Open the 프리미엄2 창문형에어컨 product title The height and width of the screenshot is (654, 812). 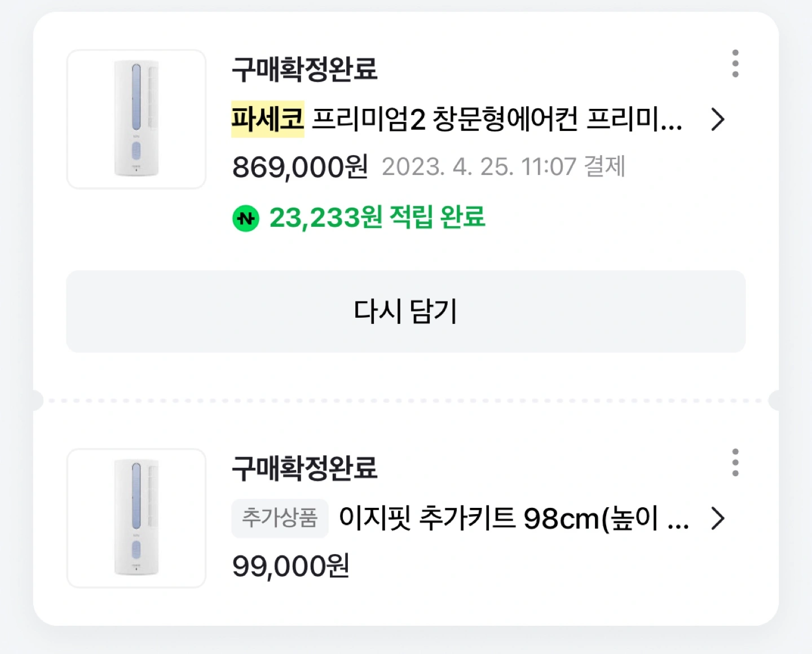[497, 120]
